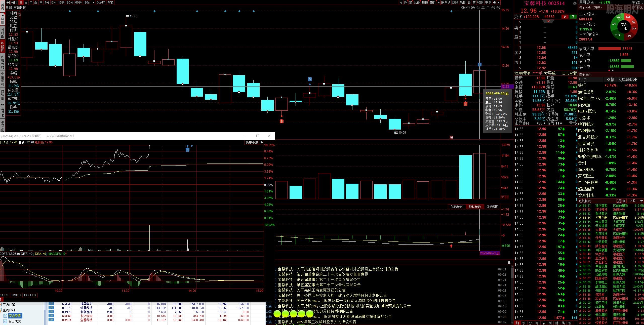Open the 筹 tab at the bottom of the trade list
The image size is (644, 325).
537,323
